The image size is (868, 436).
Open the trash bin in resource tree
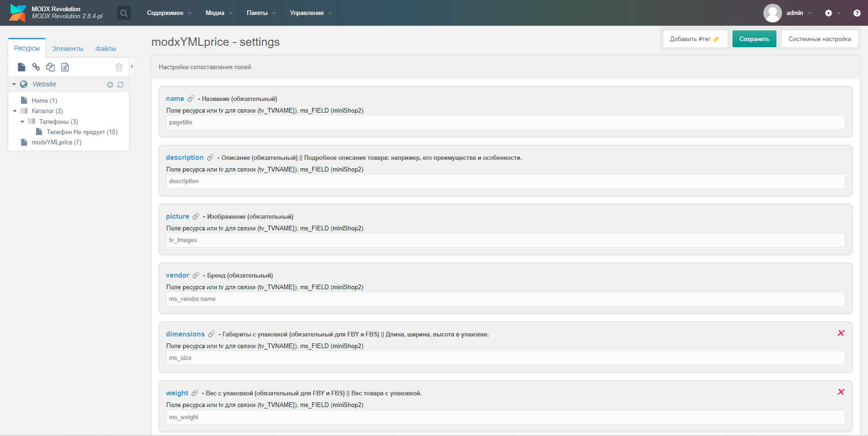click(x=119, y=67)
